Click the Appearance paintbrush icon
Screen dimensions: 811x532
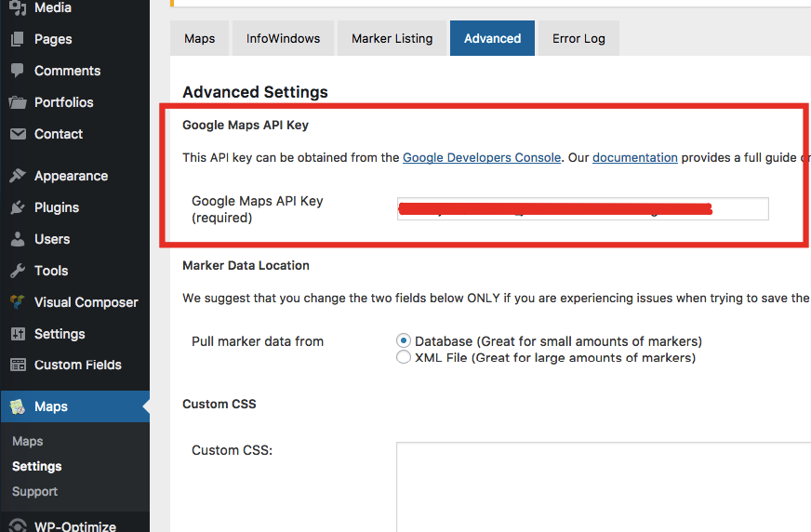click(18, 176)
